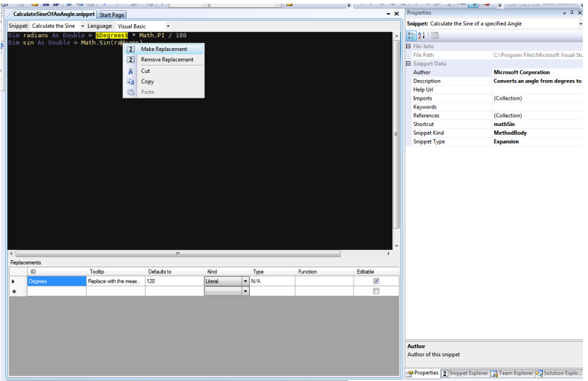Viewport: 588px width, 381px height.
Task: Collapse the Snippet Data category
Action: coord(408,63)
